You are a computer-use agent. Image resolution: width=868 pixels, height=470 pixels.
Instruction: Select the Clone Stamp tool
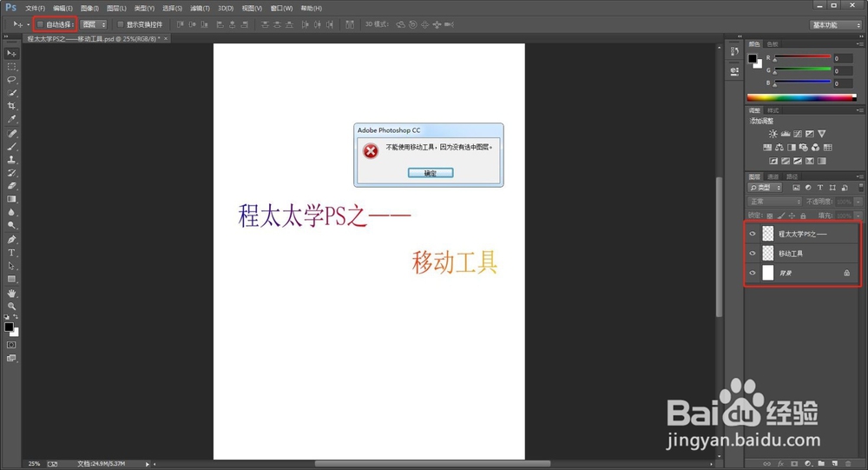pos(11,160)
